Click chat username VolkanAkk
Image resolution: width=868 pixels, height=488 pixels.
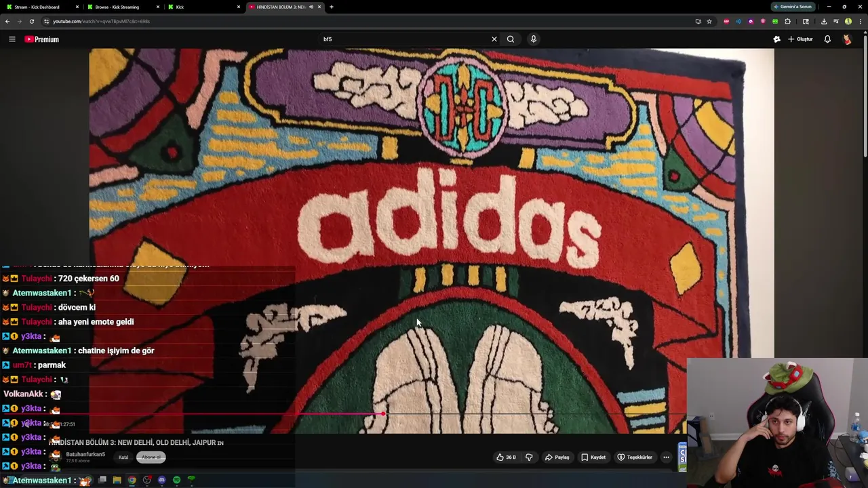(x=23, y=394)
